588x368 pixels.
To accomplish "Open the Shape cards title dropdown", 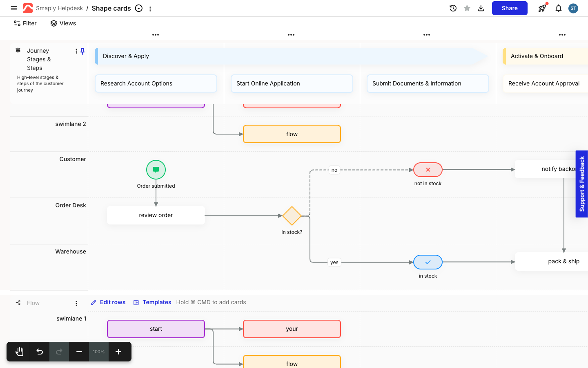I will point(139,8).
